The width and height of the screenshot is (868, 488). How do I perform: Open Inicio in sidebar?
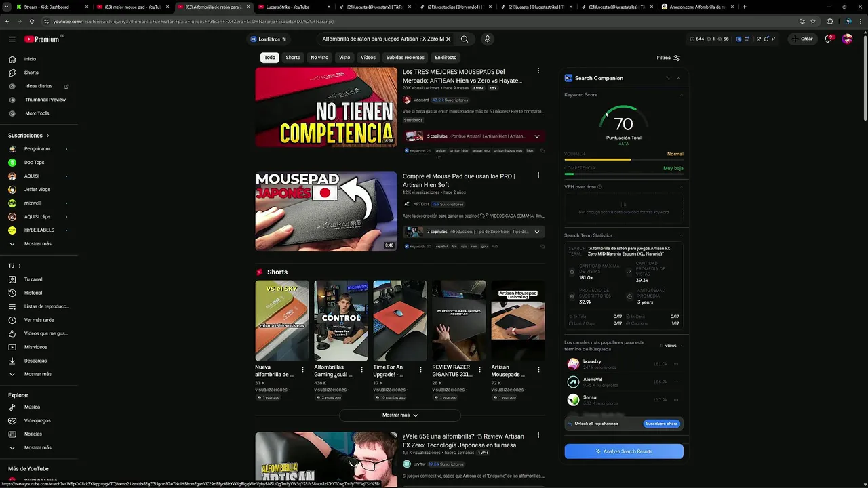31,59
